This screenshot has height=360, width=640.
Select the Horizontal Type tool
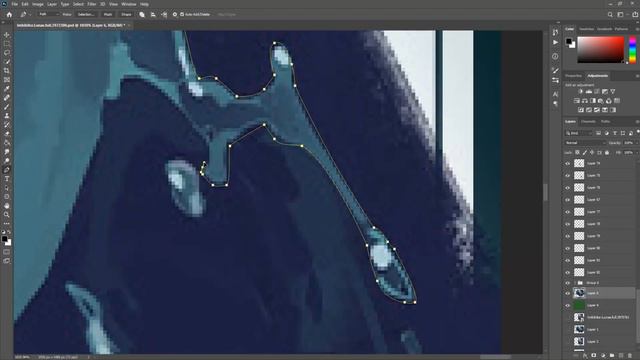click(7, 179)
